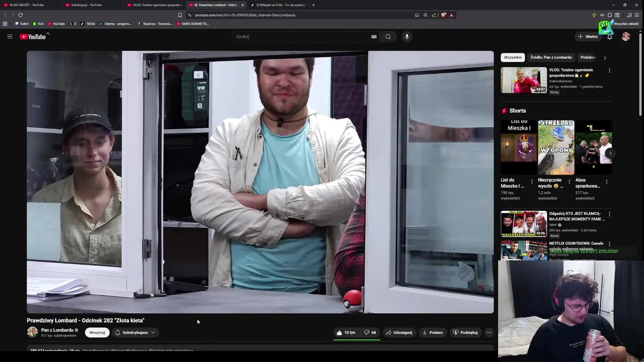Screen dimensions: 644x362
Task: Select the Wszystkie filter chip
Action: pyautogui.click(x=513, y=57)
